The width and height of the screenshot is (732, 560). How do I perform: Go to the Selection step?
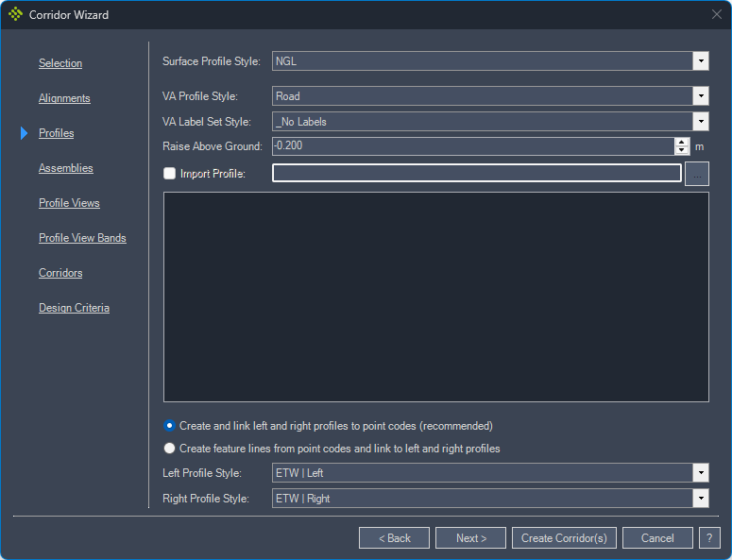60,63
